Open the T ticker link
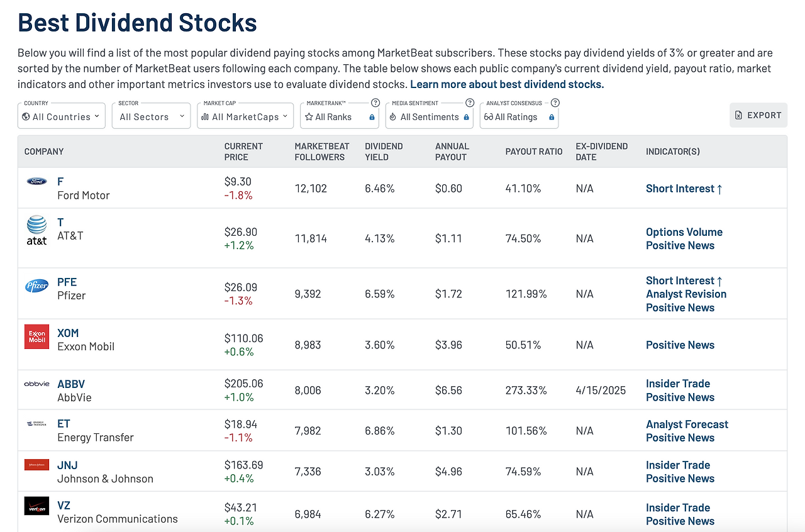Viewport: 805px width, 532px height. tap(60, 222)
